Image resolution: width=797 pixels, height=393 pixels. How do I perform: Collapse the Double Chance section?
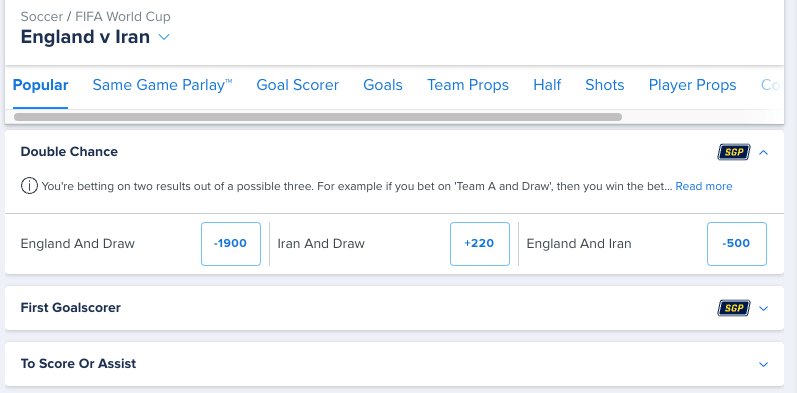tap(763, 152)
